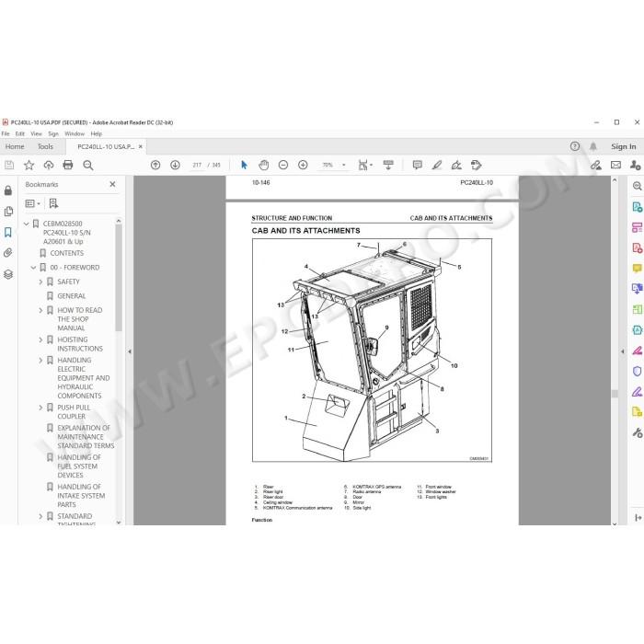Open HANDLING OF FUEL SYSTEM DEVICES bookmark
The width and height of the screenshot is (644, 644).
click(x=79, y=466)
